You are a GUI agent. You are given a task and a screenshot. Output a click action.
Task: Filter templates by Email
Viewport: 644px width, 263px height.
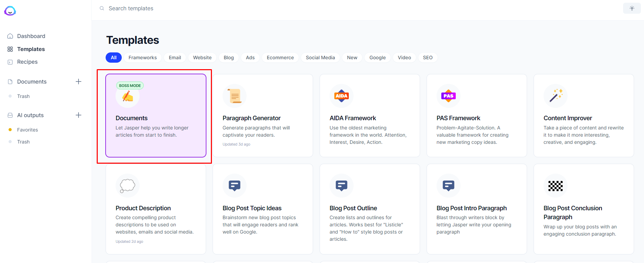tap(175, 58)
